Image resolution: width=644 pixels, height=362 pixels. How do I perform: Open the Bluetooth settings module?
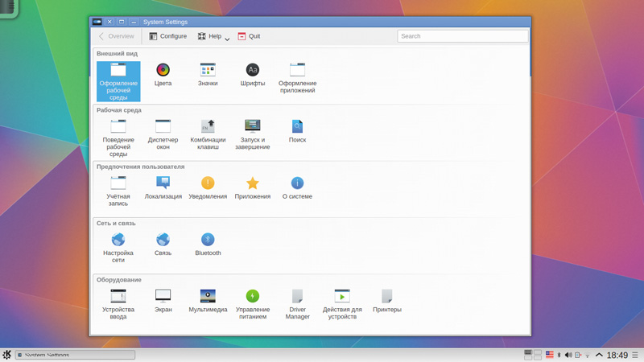pyautogui.click(x=208, y=245)
